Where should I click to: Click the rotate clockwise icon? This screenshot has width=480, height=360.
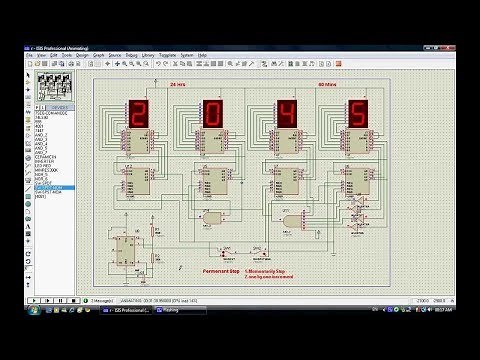coord(28,254)
